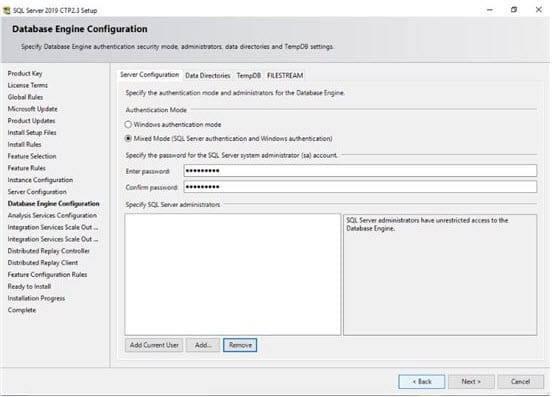Open the TempDB tab
This screenshot has width=552, height=397.
(x=249, y=76)
